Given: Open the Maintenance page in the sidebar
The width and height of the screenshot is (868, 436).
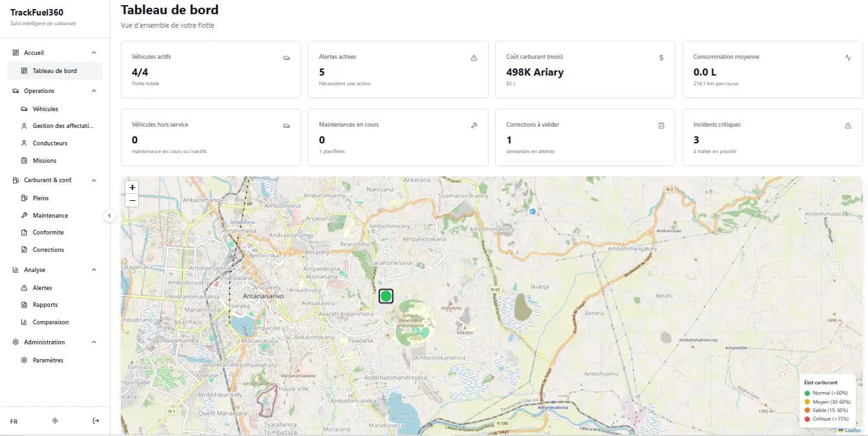Looking at the screenshot, I should (55, 216).
